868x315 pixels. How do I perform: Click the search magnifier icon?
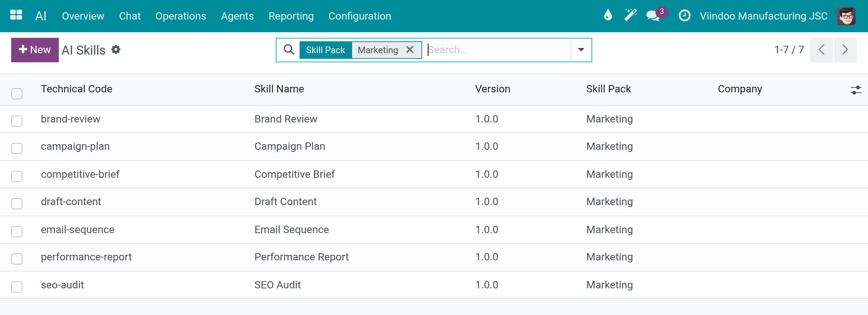click(289, 50)
